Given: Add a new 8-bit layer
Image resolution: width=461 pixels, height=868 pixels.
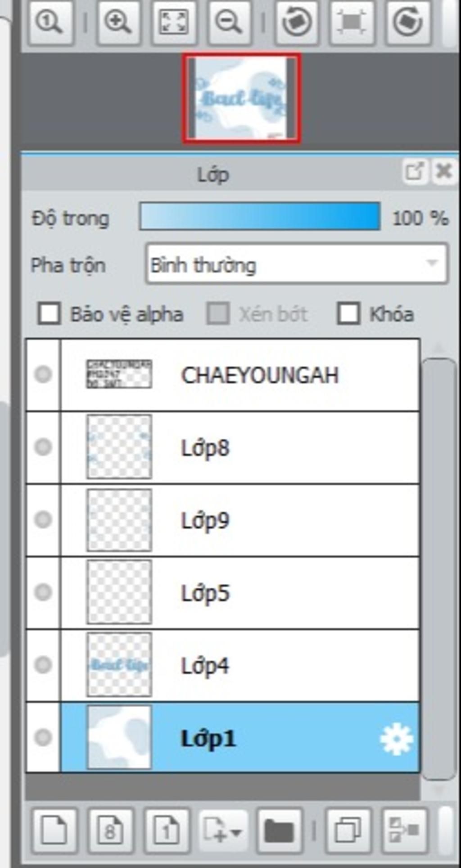Looking at the screenshot, I should [110, 830].
